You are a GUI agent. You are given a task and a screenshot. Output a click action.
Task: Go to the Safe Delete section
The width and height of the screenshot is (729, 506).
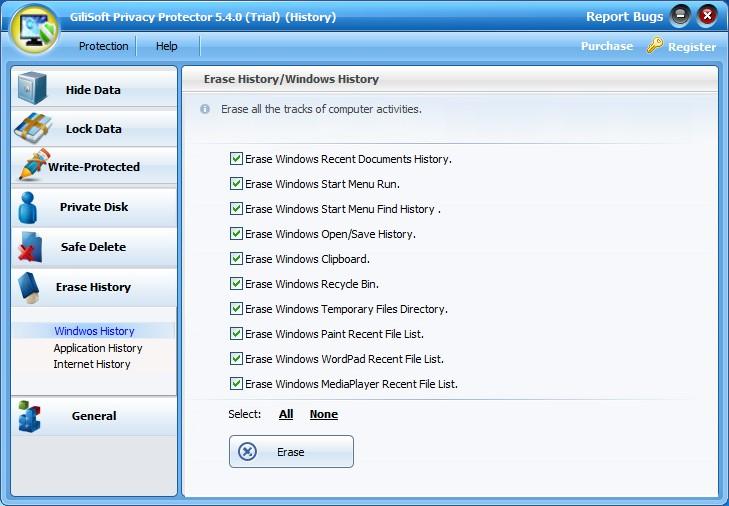[x=94, y=247]
